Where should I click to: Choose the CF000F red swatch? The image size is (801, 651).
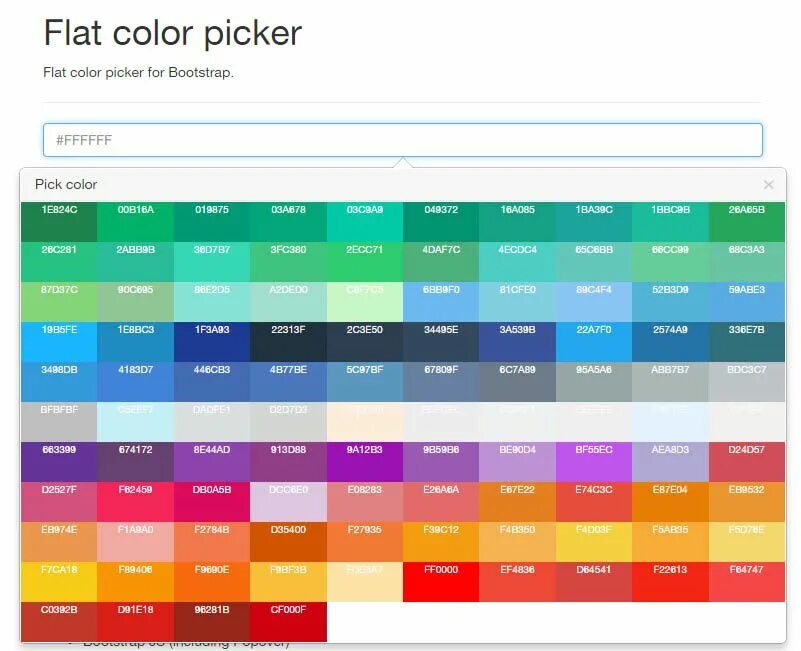[288, 622]
